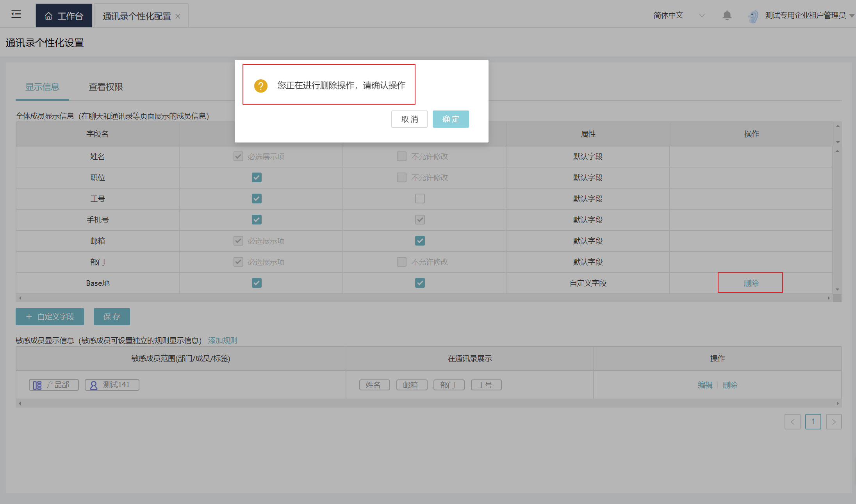
Task: Click the 属性 column header
Action: click(x=588, y=134)
